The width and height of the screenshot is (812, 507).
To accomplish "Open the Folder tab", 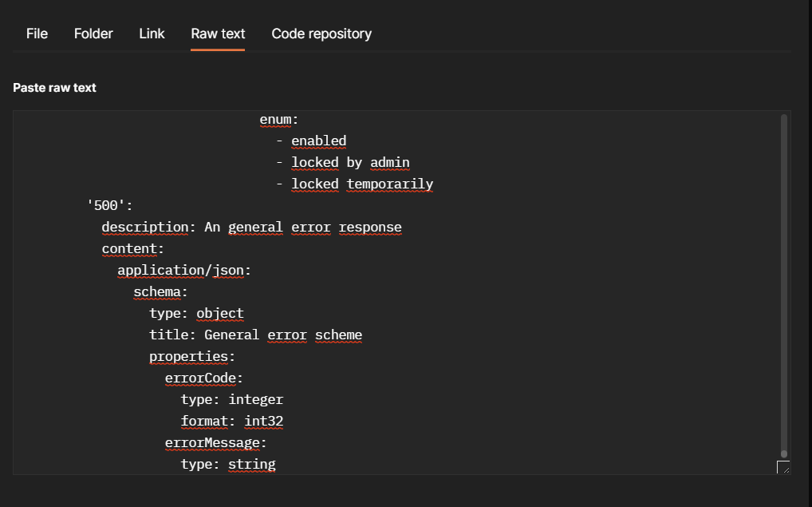I will [x=93, y=34].
